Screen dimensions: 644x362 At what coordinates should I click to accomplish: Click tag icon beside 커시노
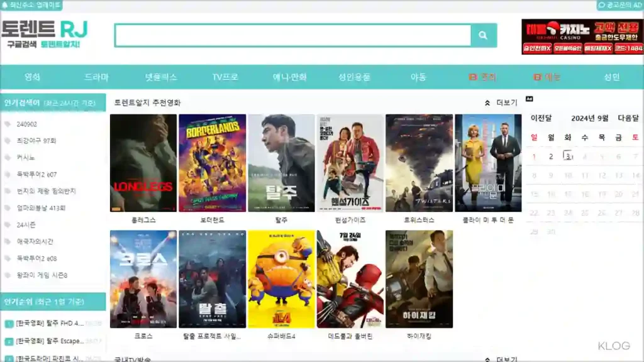pos(8,158)
